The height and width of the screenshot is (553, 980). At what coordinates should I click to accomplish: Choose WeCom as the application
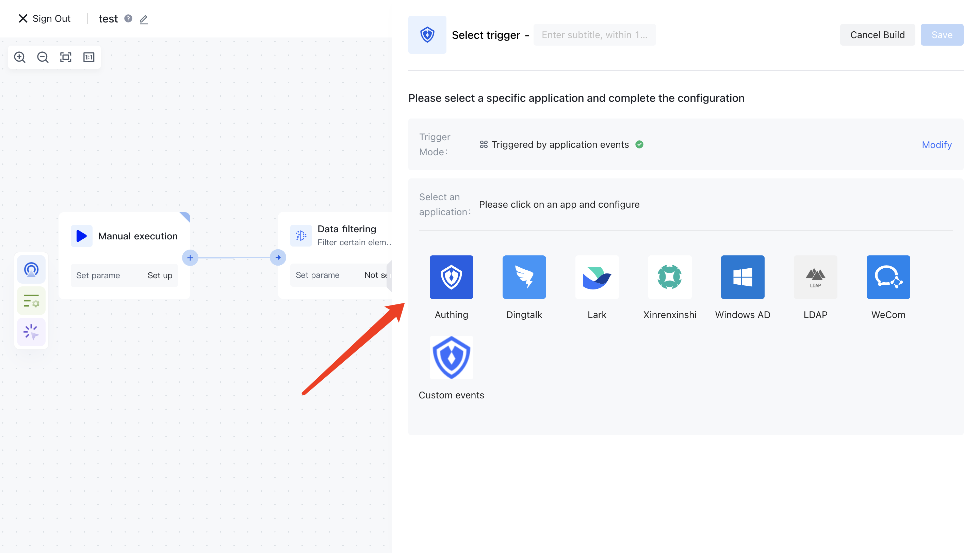point(888,277)
